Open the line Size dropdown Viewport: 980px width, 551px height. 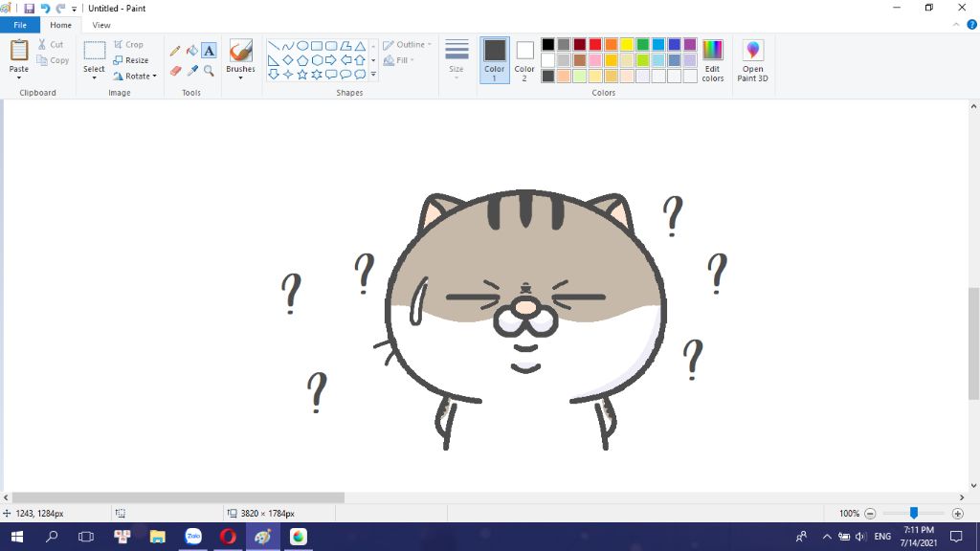pos(457,60)
